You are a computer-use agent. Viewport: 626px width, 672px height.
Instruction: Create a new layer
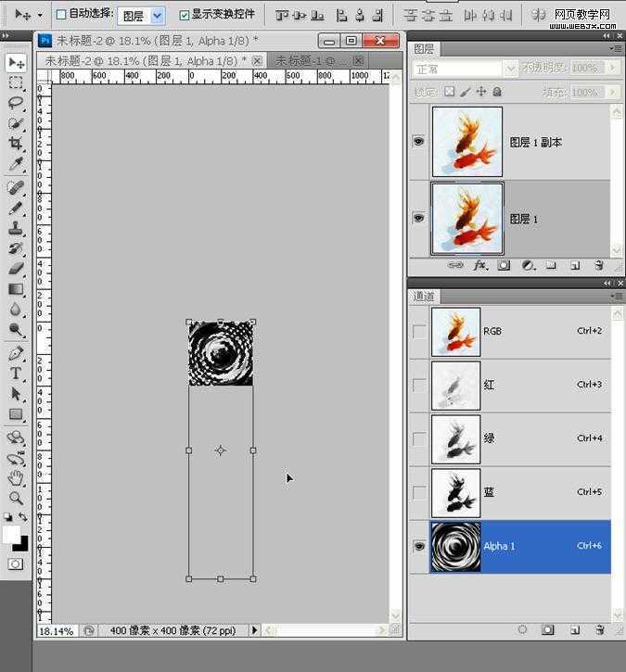coord(575,266)
